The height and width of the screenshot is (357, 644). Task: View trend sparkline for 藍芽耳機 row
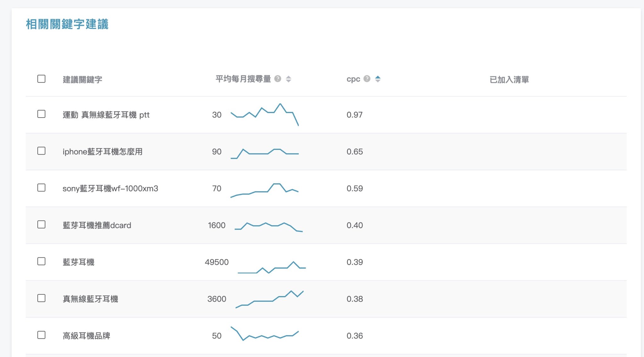pos(272,267)
